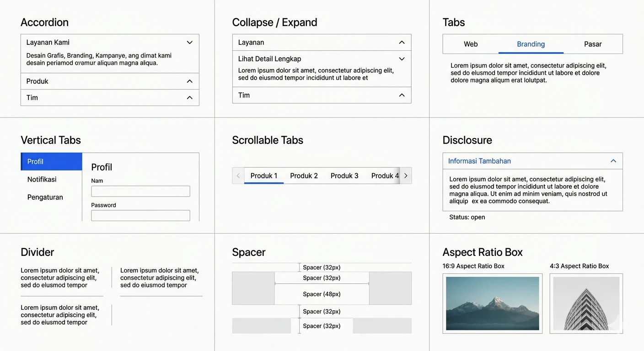The image size is (644, 351).
Task: Click the Profil heading in the form panel
Action: [x=102, y=167]
